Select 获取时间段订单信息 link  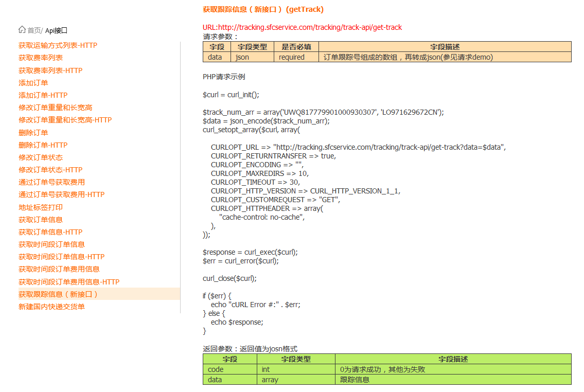click(51, 244)
